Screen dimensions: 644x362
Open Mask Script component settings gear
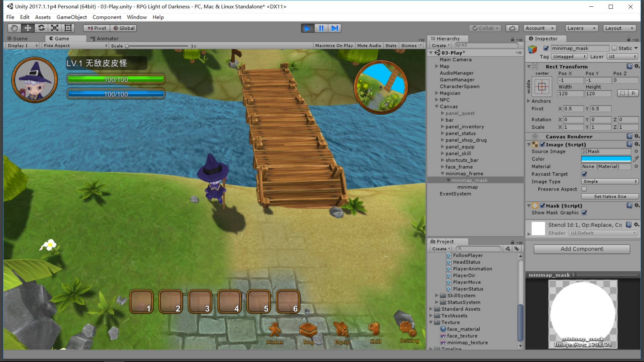pyautogui.click(x=636, y=205)
